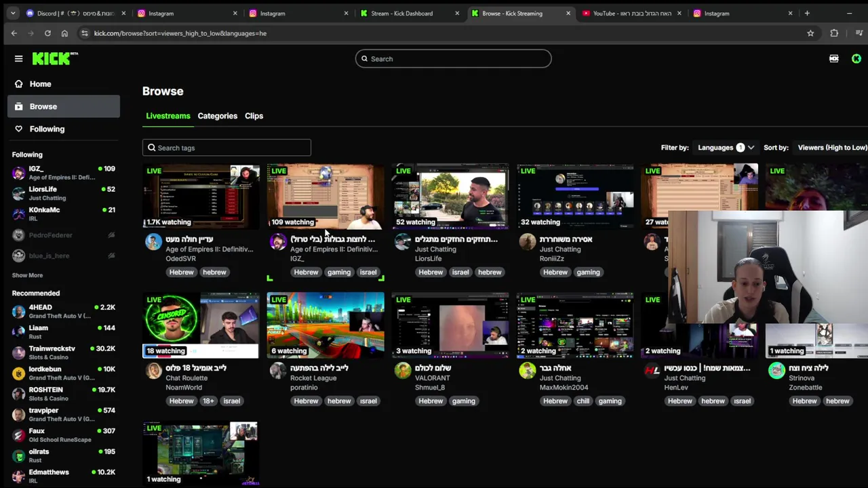Switch to the YouTube browser tab

coord(631,13)
